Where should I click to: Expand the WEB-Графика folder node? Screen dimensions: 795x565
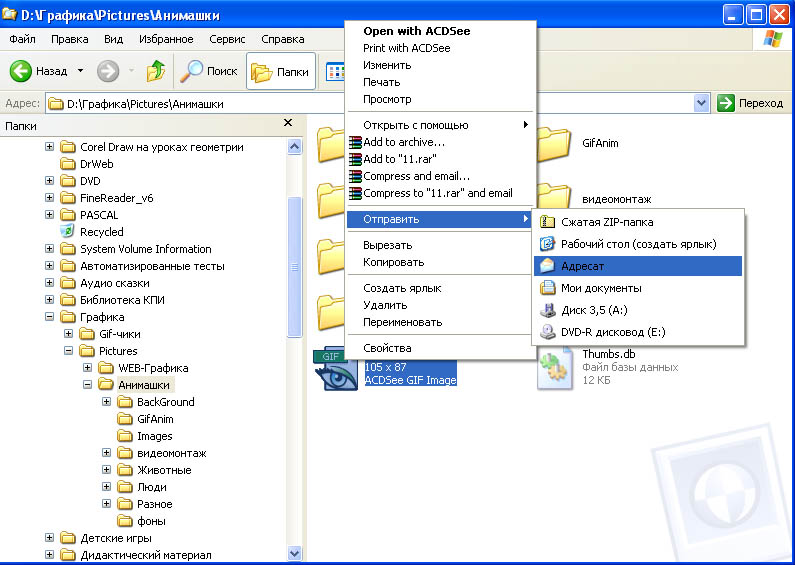(88, 368)
